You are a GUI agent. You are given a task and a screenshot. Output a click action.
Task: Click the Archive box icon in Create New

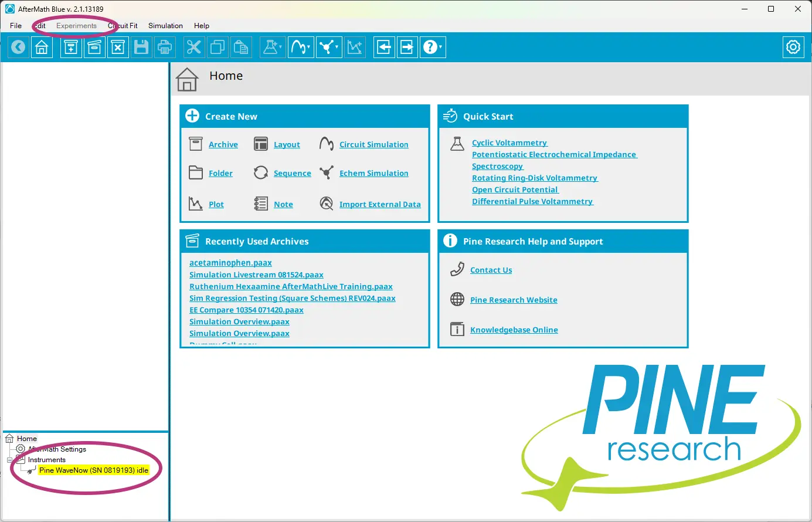pos(196,144)
